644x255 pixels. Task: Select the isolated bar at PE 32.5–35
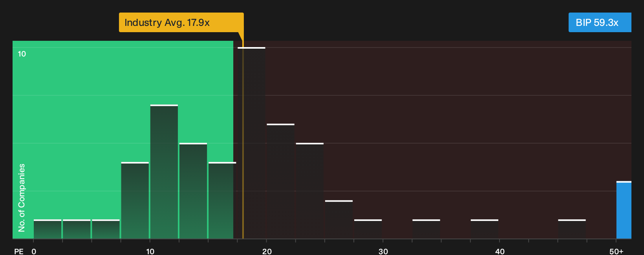426,229
